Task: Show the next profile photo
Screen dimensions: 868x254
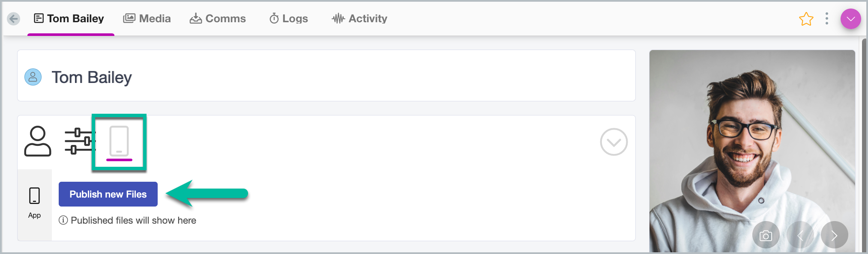Action: click(x=834, y=236)
